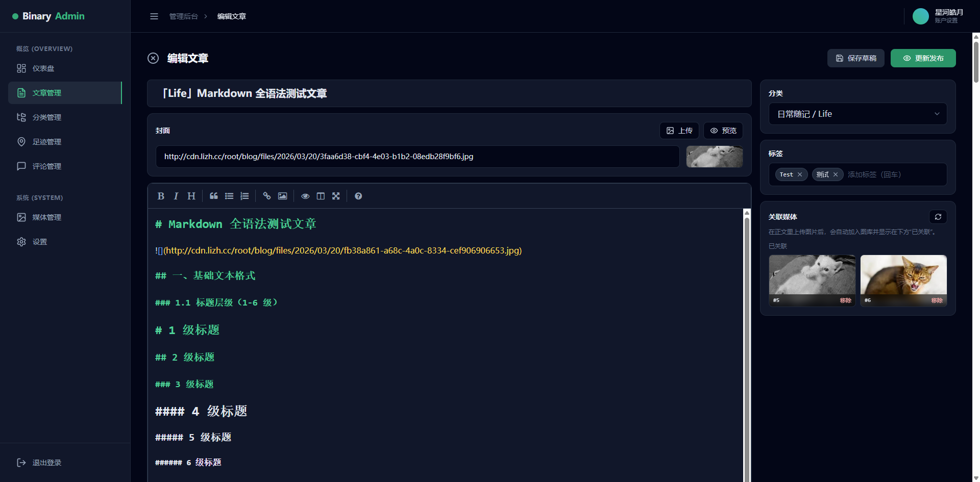Screen dimensions: 980x482
Task: Click the cover image thumbnail preview
Action: (x=715, y=157)
